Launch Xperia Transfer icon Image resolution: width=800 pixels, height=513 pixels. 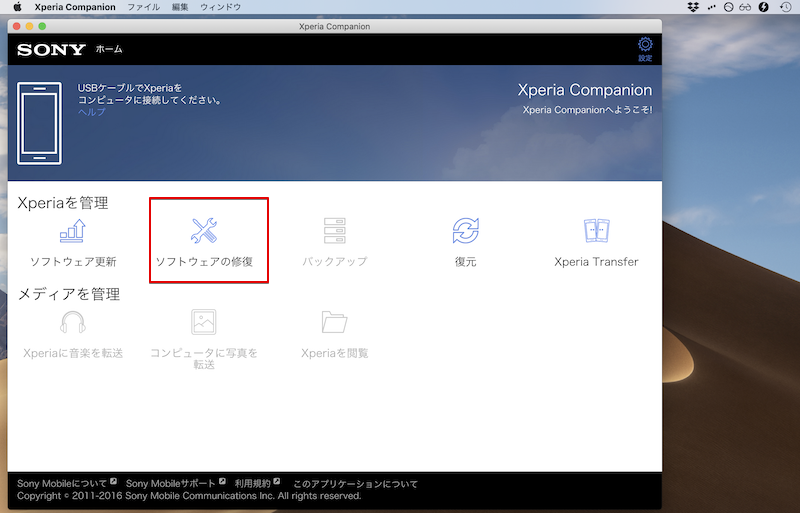[596, 232]
